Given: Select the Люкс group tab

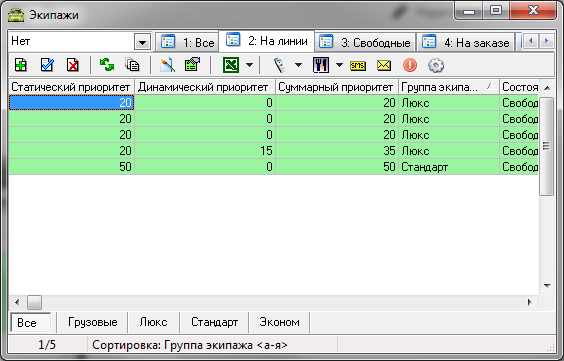Looking at the screenshot, I should (x=153, y=322).
